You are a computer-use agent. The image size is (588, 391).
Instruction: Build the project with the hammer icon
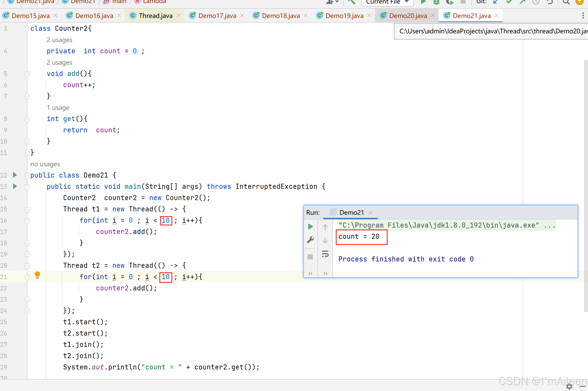351,2
